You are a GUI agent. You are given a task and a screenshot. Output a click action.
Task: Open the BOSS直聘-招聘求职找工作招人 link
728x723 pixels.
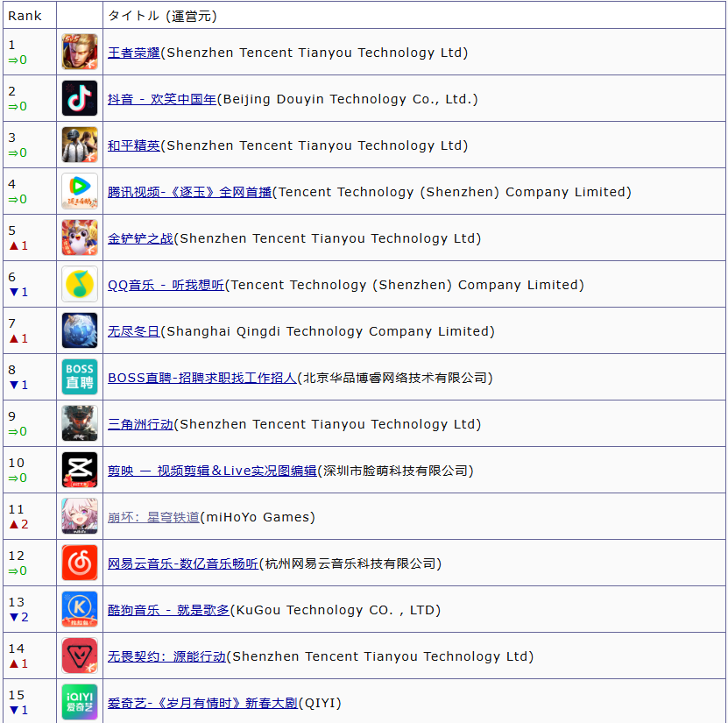[202, 378]
